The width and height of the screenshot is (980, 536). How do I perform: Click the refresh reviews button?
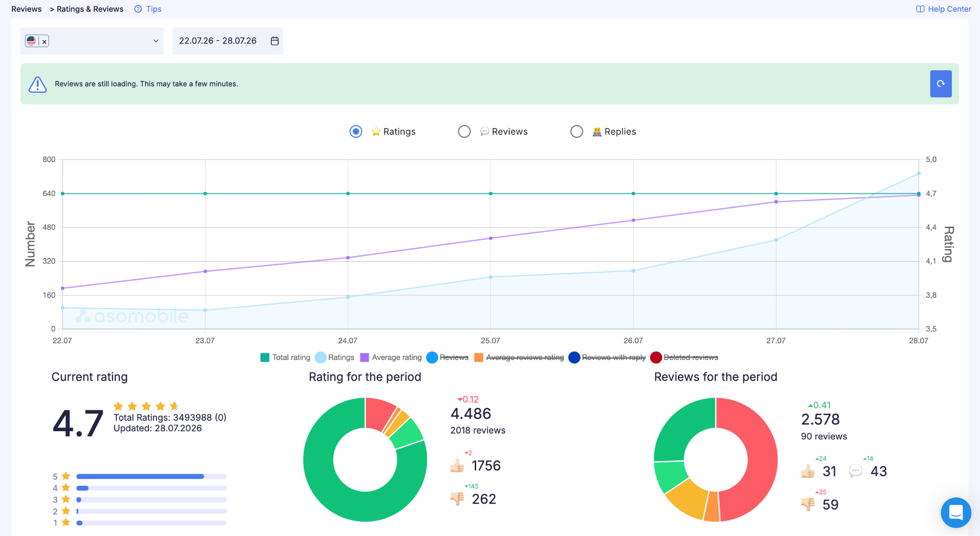coord(940,84)
